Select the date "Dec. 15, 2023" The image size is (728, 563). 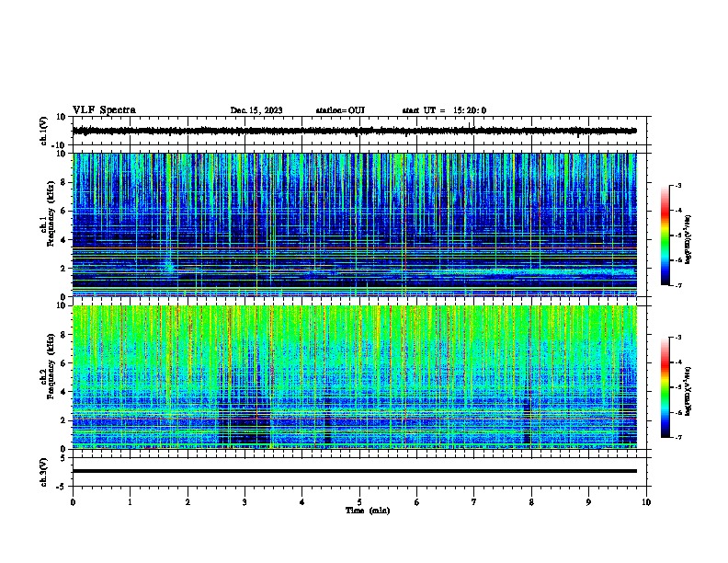click(256, 110)
